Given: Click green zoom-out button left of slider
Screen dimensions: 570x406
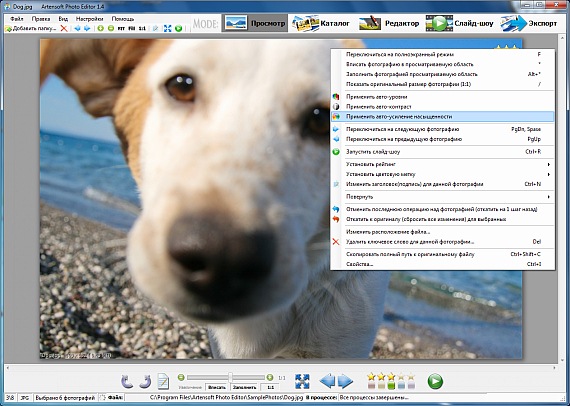Looking at the screenshot, I should (181, 377).
